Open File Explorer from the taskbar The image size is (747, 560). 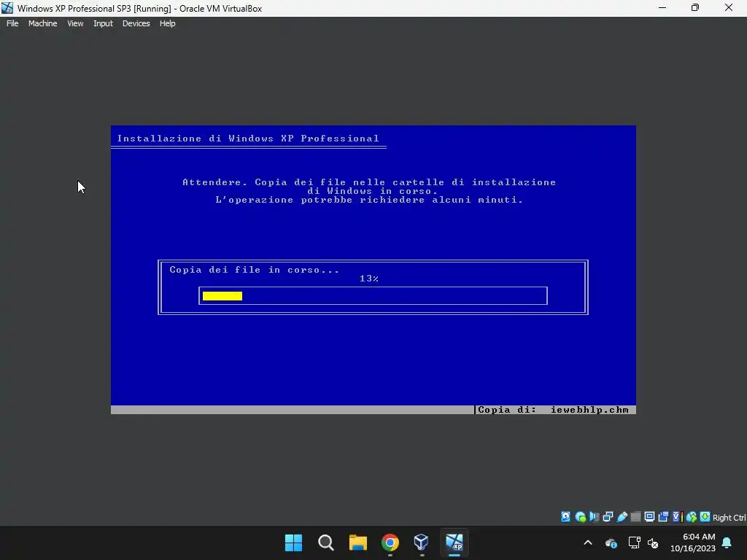pyautogui.click(x=357, y=542)
